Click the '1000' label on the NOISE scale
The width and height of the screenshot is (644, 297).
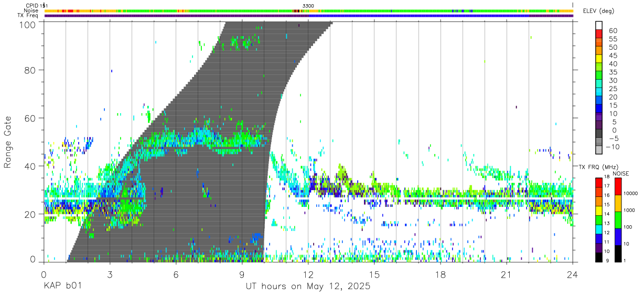coord(630,211)
